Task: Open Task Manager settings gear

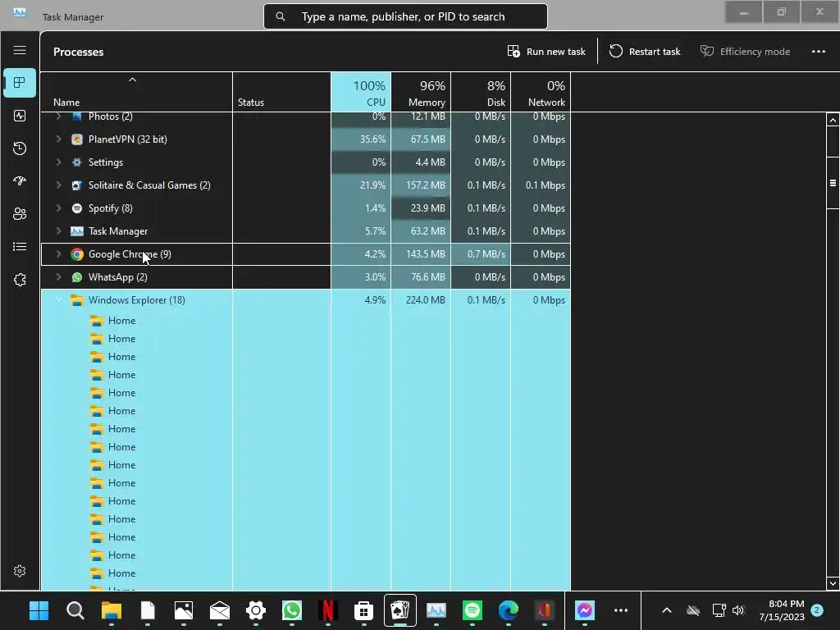Action: (x=20, y=571)
